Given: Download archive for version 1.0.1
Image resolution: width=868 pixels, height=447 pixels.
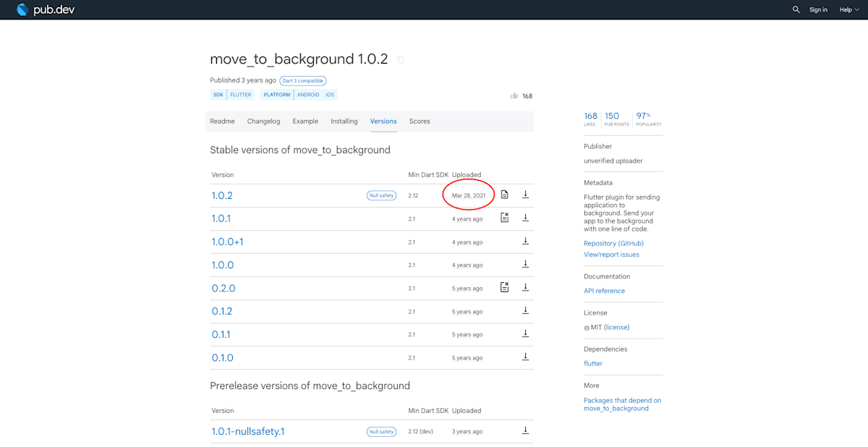Looking at the screenshot, I should [526, 218].
